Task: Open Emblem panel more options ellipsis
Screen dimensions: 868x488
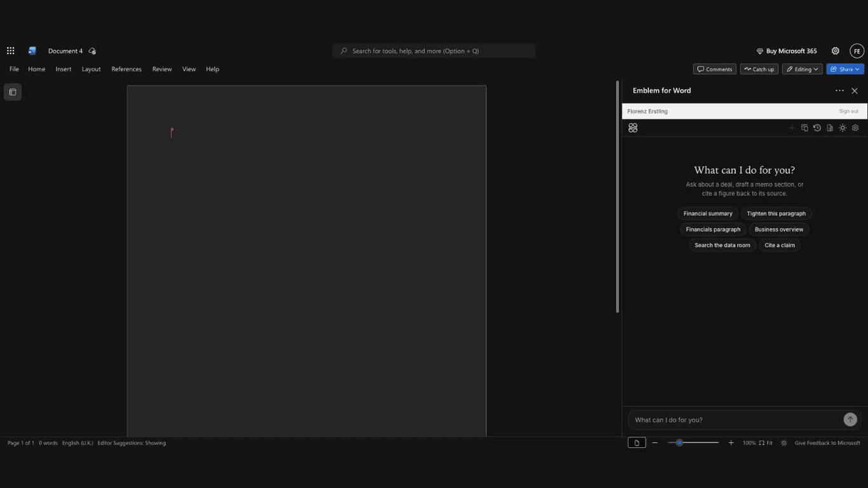Action: 839,91
